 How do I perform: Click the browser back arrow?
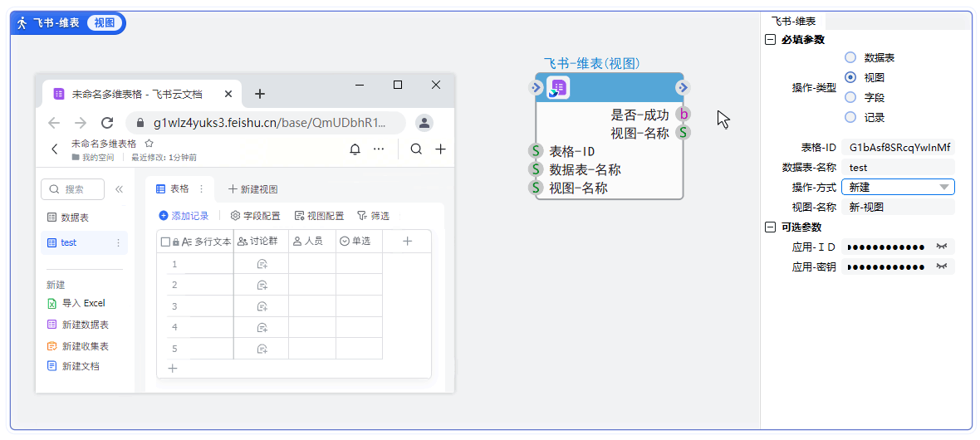(54, 123)
